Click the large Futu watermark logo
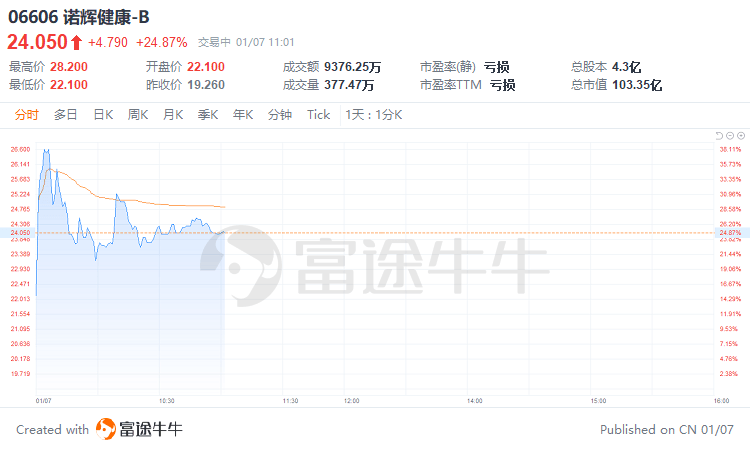This screenshot has height=450, width=750. (240, 265)
